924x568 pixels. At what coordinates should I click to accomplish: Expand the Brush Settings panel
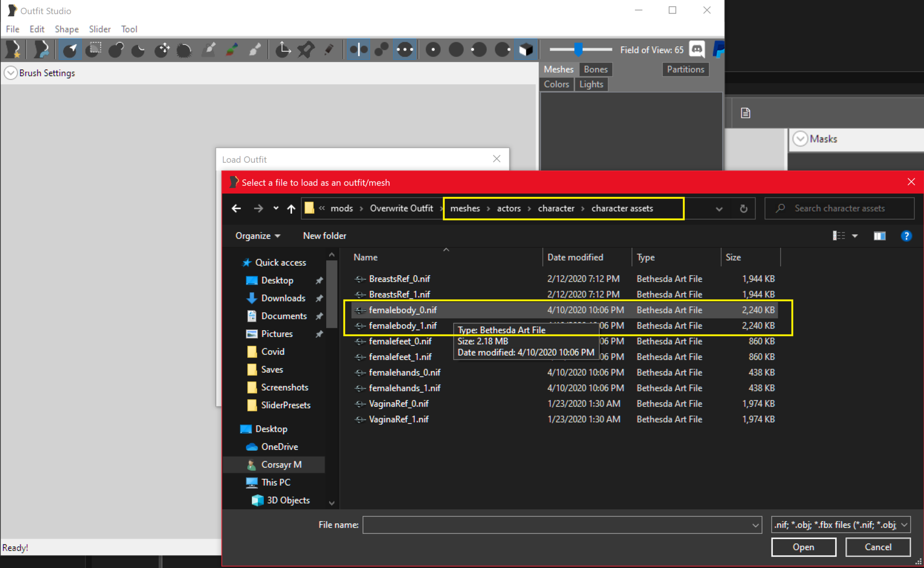point(11,73)
